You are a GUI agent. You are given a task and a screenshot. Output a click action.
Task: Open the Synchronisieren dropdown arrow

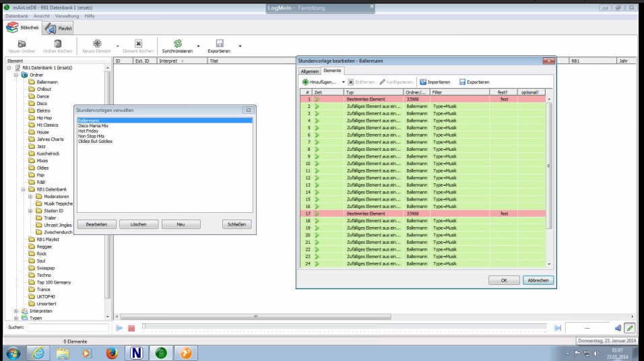coord(198,46)
